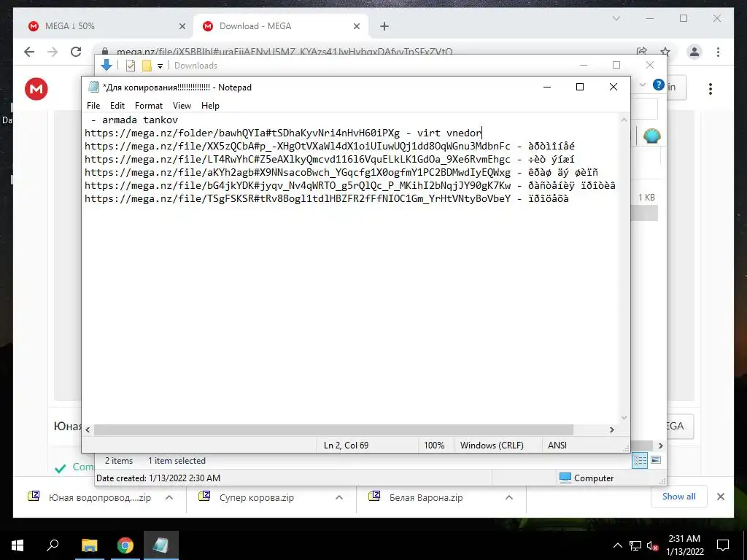The image size is (747, 560).
Task: Open the Notepad View menu
Action: pos(182,106)
